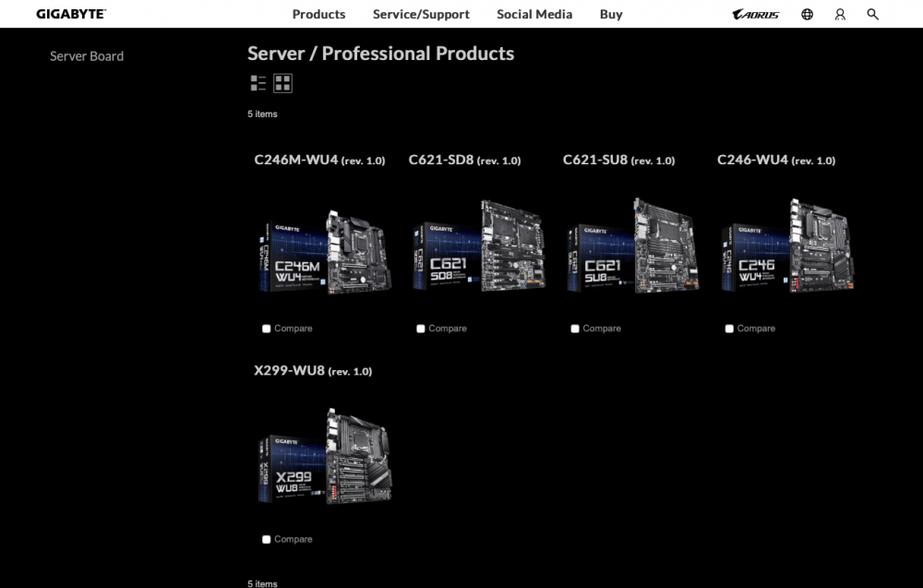This screenshot has height=588, width=923.
Task: Click the C621-SD8 product image
Action: click(479, 246)
